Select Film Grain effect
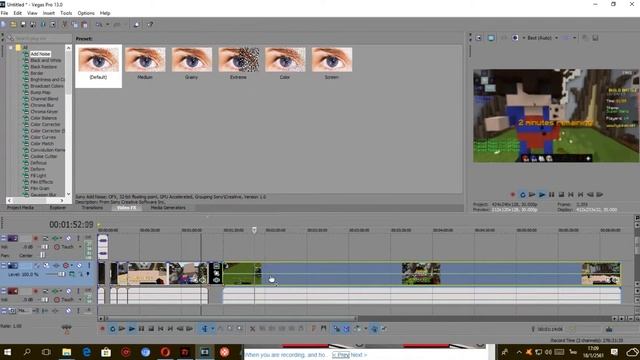The image size is (640, 360). [x=40, y=188]
